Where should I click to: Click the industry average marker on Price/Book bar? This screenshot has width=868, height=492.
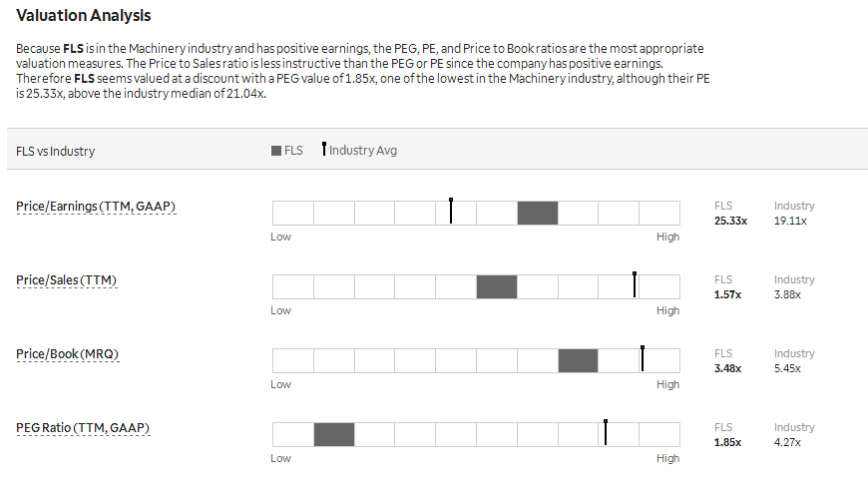(643, 358)
